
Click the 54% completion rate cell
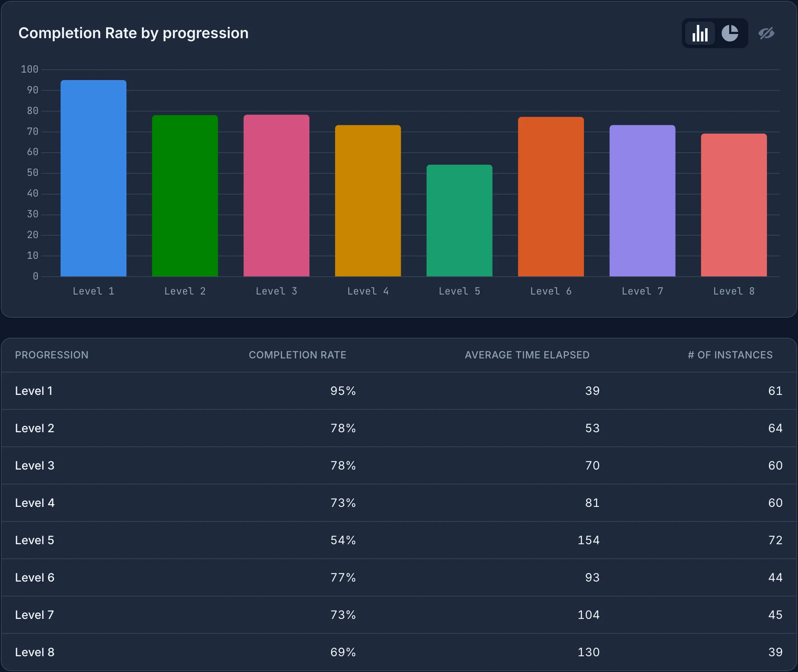click(x=343, y=540)
